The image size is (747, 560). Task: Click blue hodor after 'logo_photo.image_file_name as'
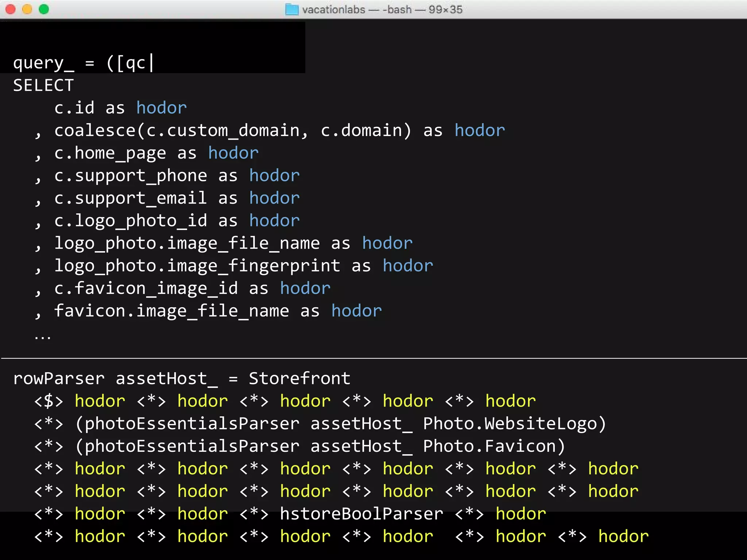pos(387,244)
